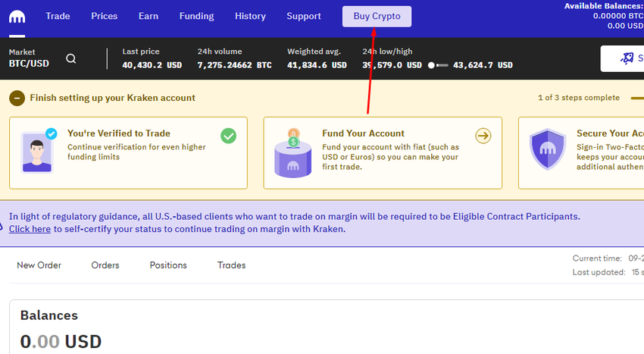
Task: Click the Available Balances label
Action: (x=604, y=6)
